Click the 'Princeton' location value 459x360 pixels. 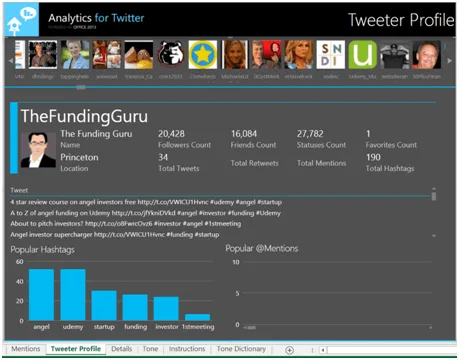pyautogui.click(x=79, y=157)
